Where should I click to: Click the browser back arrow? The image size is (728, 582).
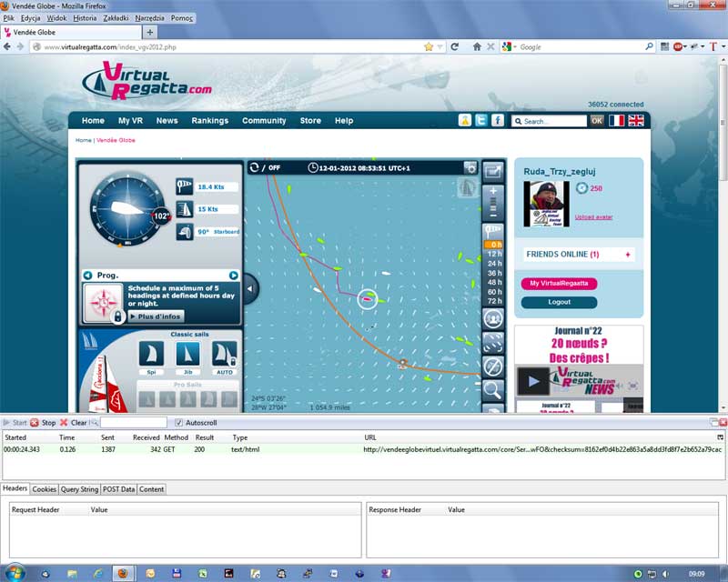(x=7, y=46)
